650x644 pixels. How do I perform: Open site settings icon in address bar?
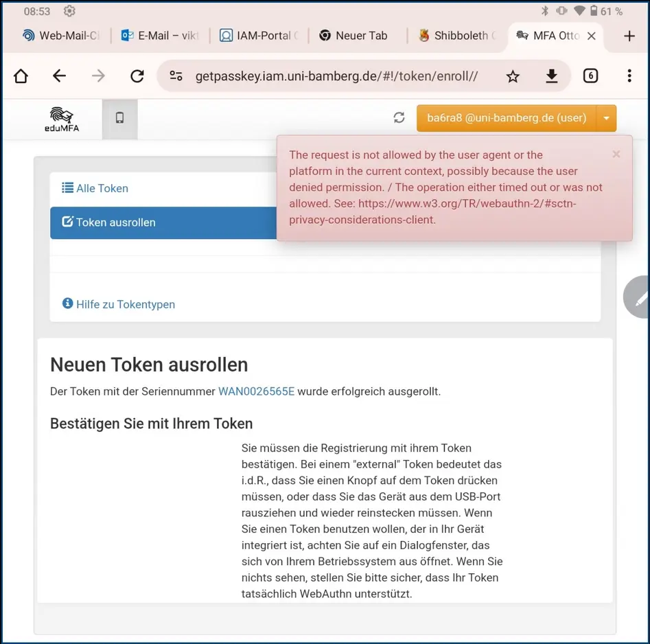click(x=176, y=76)
